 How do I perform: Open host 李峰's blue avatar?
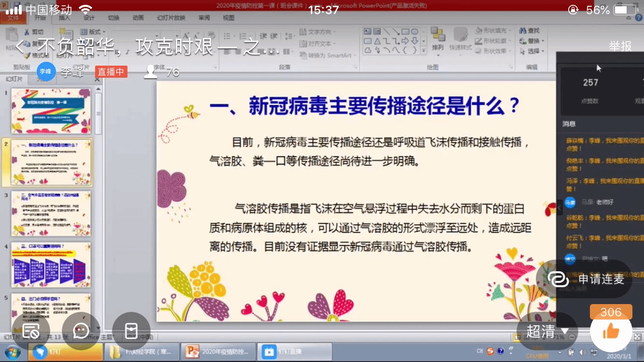pos(46,72)
